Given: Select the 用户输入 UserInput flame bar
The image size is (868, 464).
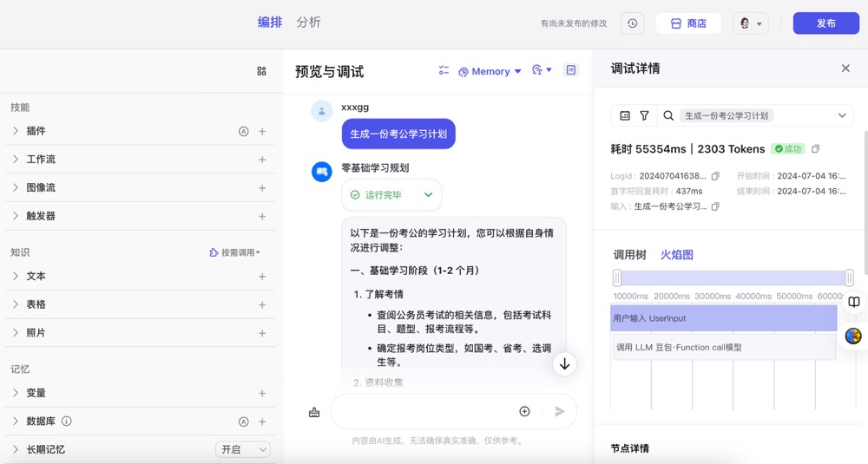Looking at the screenshot, I should (724, 318).
